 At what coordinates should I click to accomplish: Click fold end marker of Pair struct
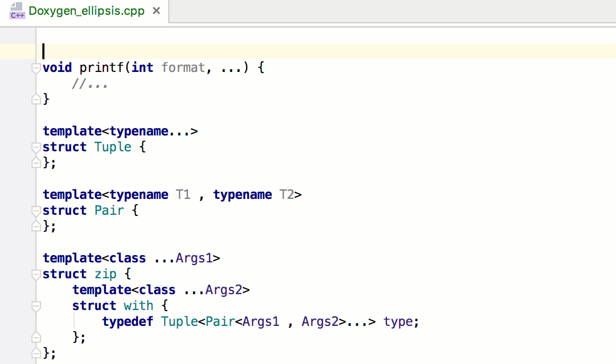(x=36, y=226)
